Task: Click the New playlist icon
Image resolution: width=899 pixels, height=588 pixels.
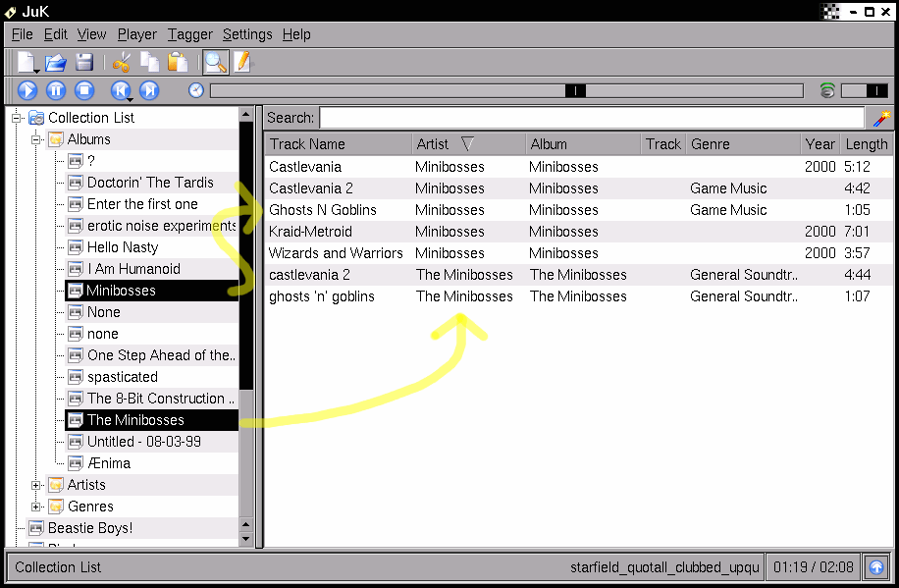Action: pyautogui.click(x=26, y=63)
